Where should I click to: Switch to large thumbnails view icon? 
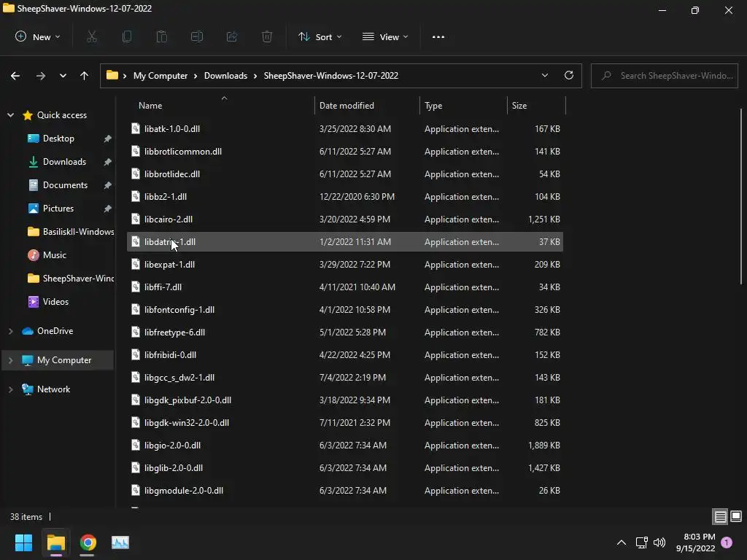736,516
